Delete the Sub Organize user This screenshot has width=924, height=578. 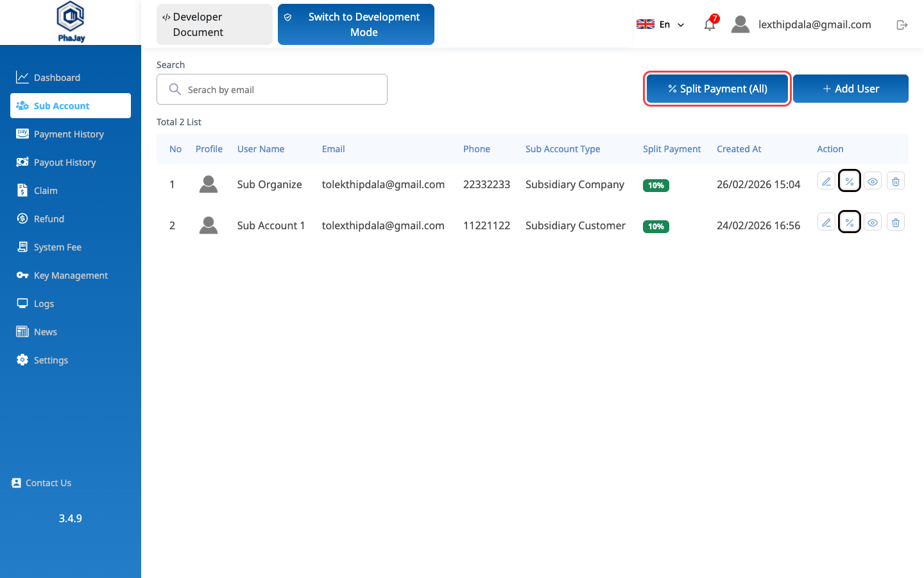click(896, 181)
